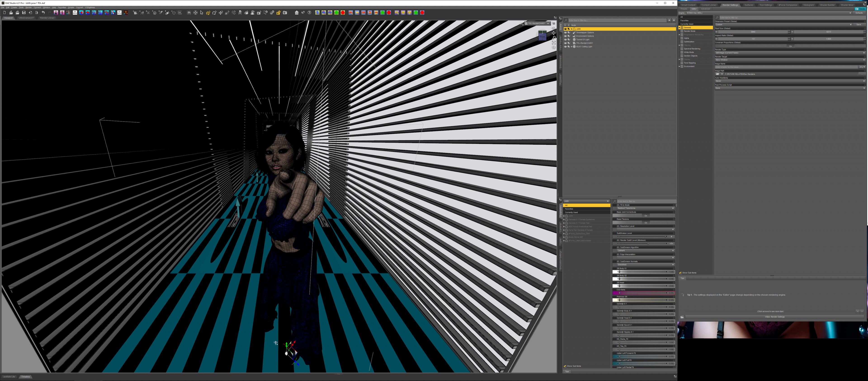Open the Render Type dropdown
The height and width of the screenshot is (381, 868).
[x=790, y=53]
